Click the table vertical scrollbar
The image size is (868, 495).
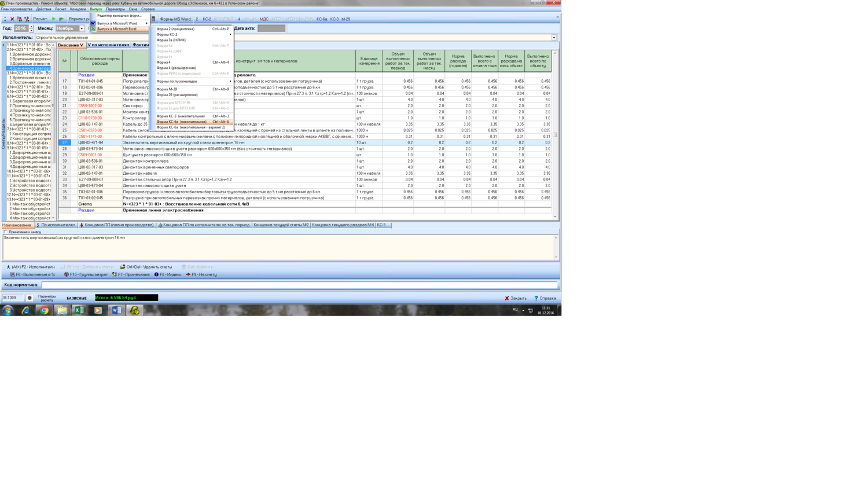pyautogui.click(x=555, y=134)
